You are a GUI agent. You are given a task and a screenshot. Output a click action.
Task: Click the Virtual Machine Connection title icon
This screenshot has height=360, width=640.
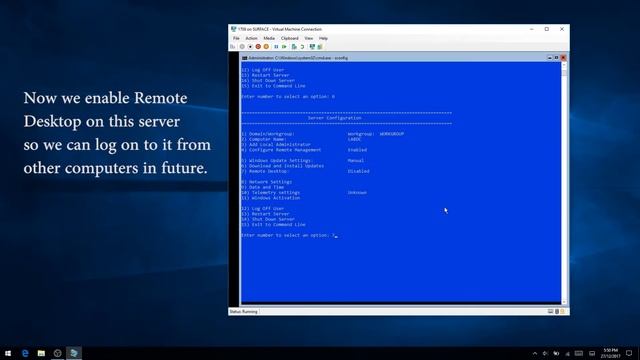[x=233, y=29]
